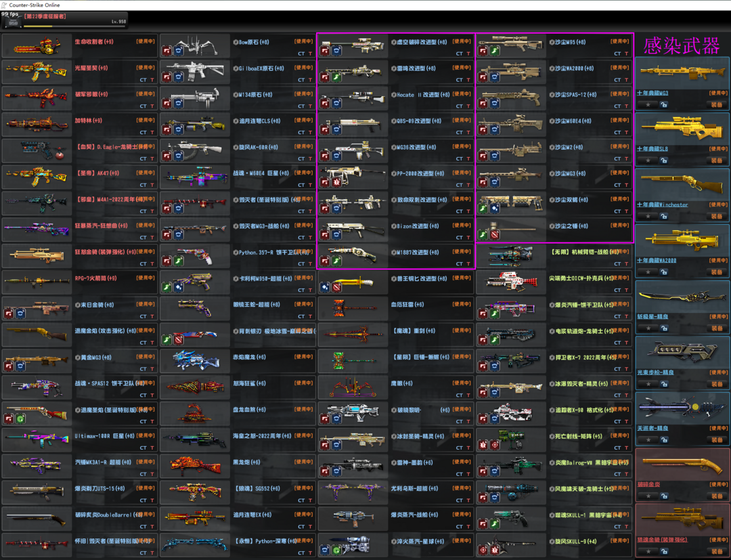Click weapon name 【圣帝】AK47(+9)
This screenshot has width=731, height=560.
(x=97, y=173)
